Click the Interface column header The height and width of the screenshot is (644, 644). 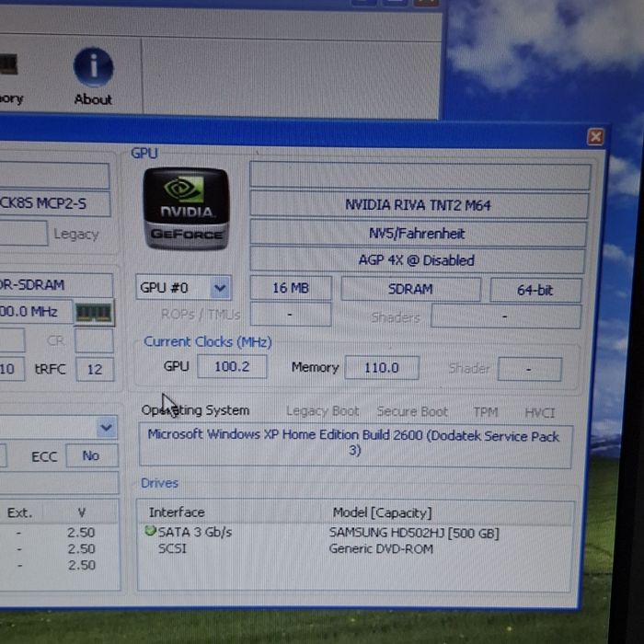click(177, 512)
